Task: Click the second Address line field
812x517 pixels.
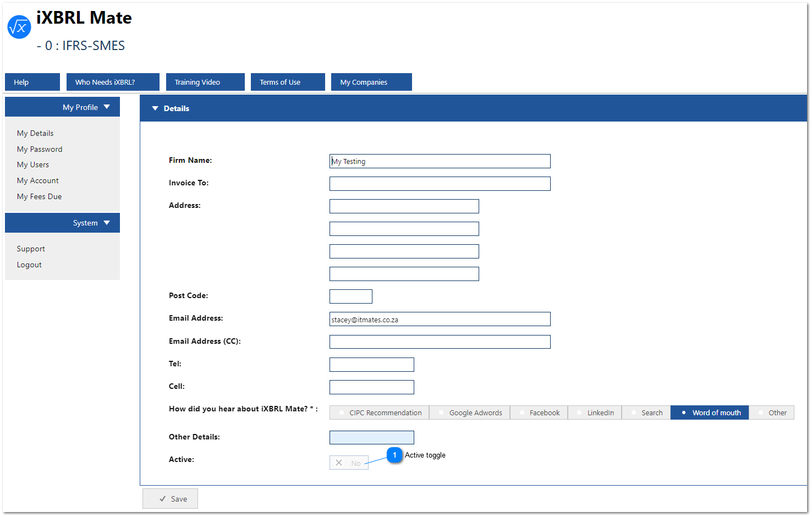Action: coord(404,229)
